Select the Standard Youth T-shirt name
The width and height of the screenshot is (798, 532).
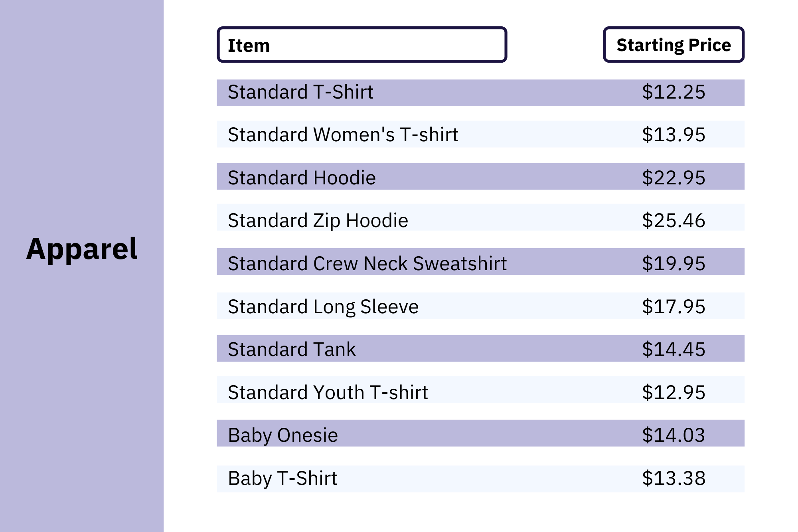pos(328,393)
